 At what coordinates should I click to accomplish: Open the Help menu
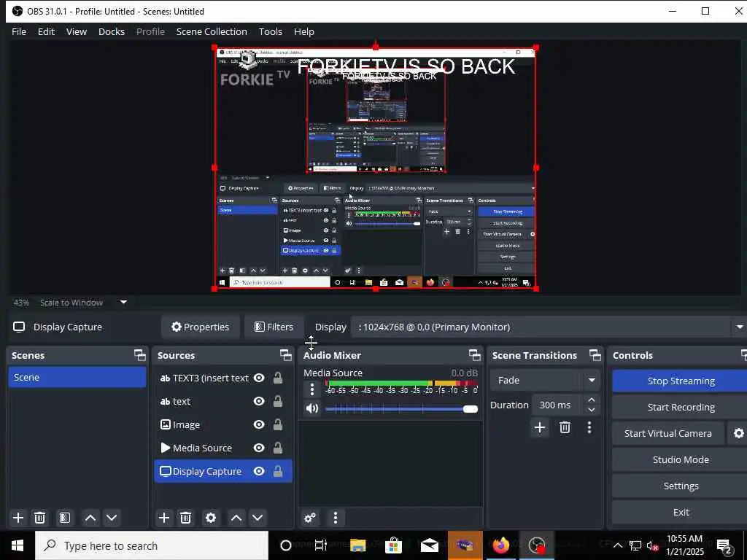point(304,31)
